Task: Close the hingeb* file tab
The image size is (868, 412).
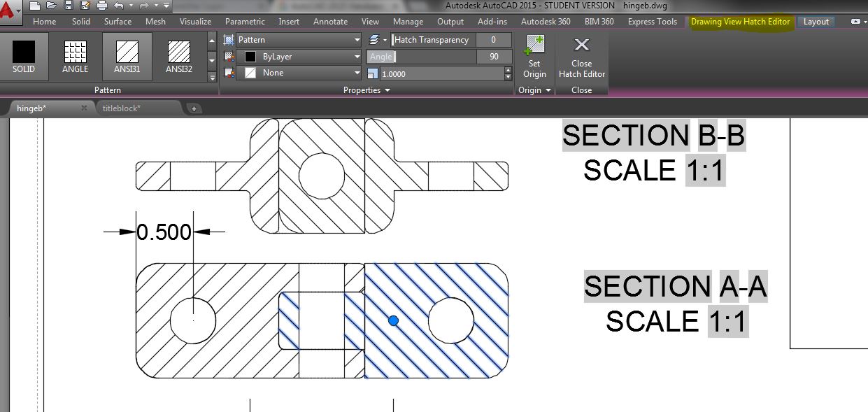Action: point(84,108)
